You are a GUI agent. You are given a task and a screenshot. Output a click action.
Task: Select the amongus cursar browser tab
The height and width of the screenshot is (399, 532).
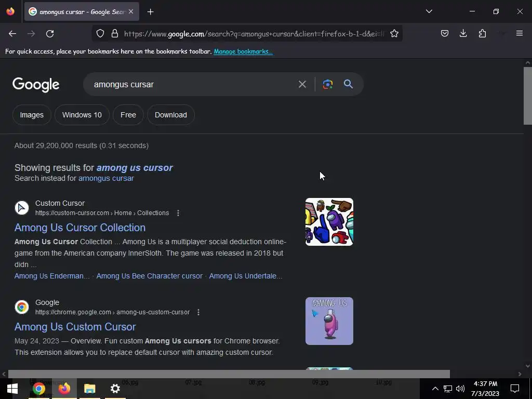click(x=82, y=12)
